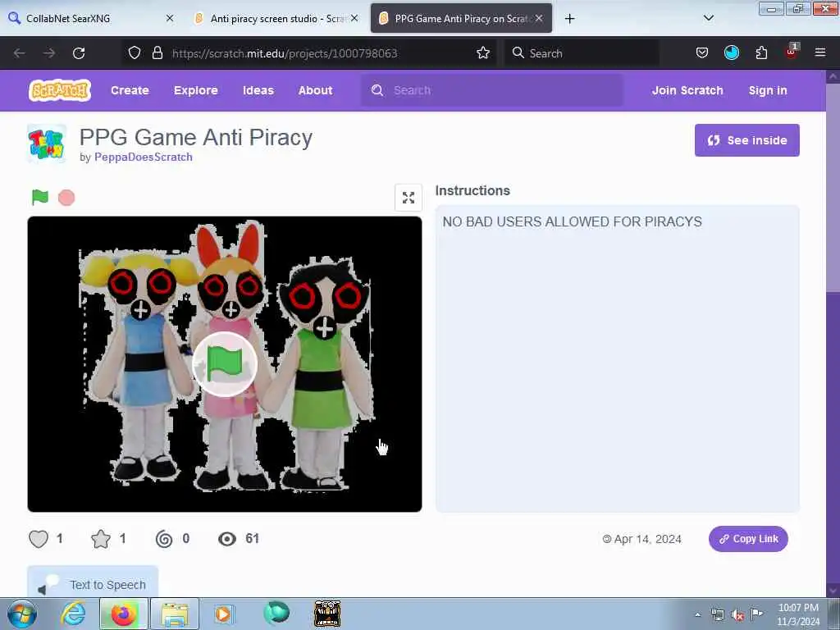Image resolution: width=840 pixels, height=630 pixels.
Task: Show hidden system tray icons
Action: click(x=697, y=615)
